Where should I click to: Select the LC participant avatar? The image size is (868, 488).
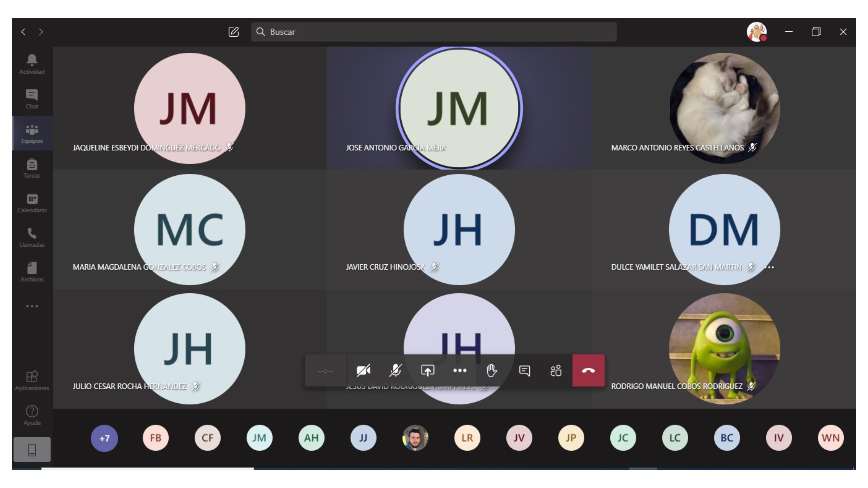(675, 438)
